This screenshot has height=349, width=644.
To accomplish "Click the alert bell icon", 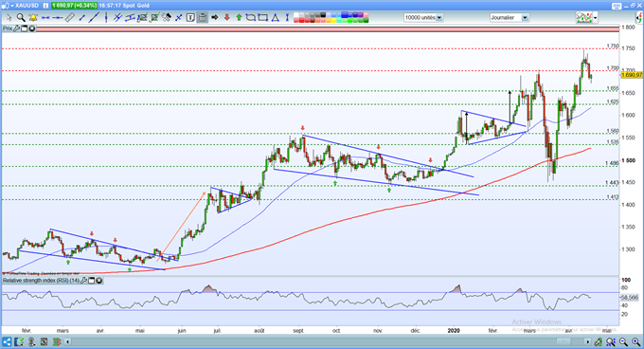I will (33, 18).
